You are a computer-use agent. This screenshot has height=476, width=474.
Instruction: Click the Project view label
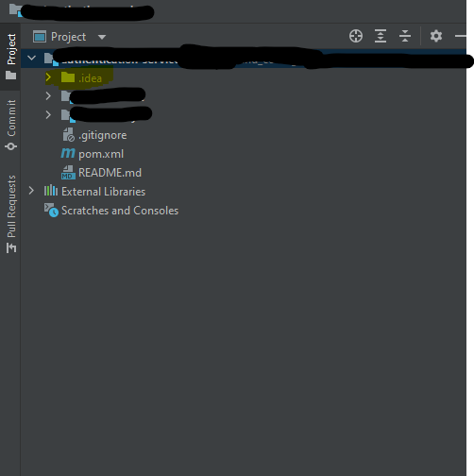(68, 37)
